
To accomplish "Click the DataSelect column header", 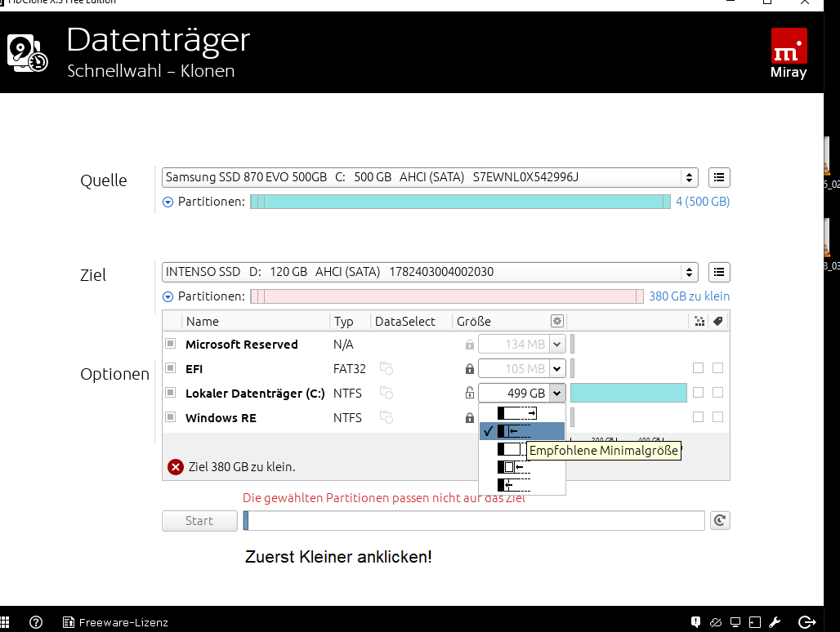I will (405, 322).
